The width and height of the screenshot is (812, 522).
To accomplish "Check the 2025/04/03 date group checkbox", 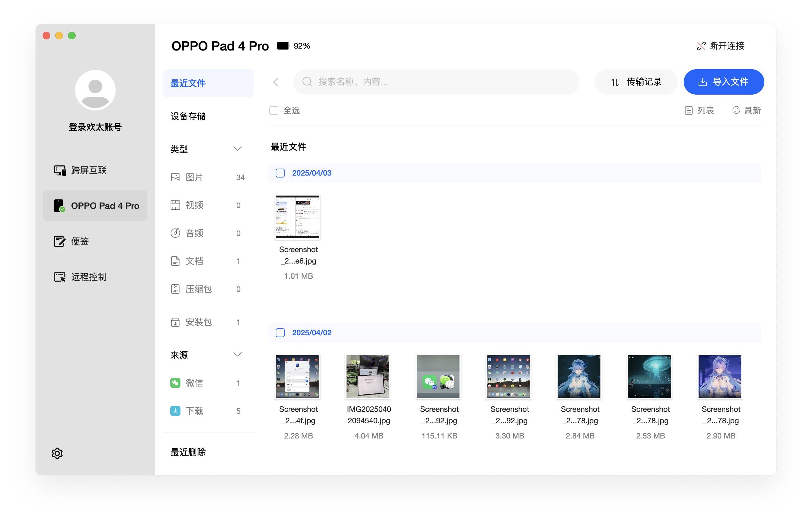I will pyautogui.click(x=280, y=173).
